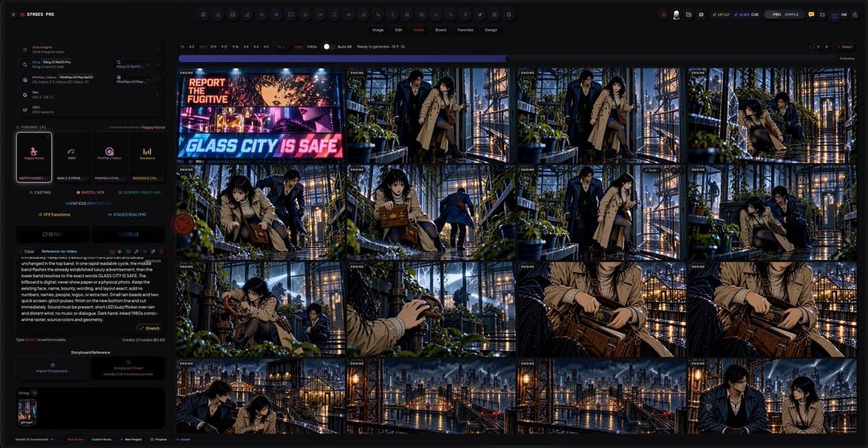The height and width of the screenshot is (448, 868).
Task: Open the SHOTS / VFX tab
Action: 90,193
